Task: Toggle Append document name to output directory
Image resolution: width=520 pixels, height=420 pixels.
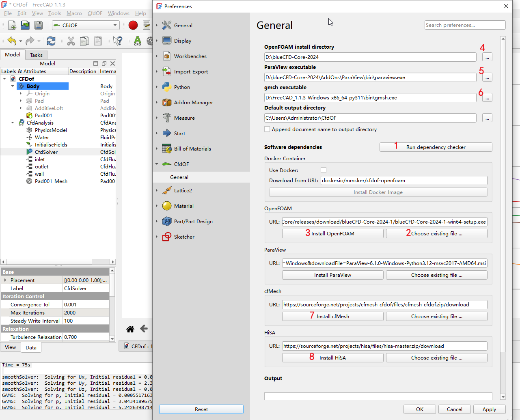Action: [267, 129]
